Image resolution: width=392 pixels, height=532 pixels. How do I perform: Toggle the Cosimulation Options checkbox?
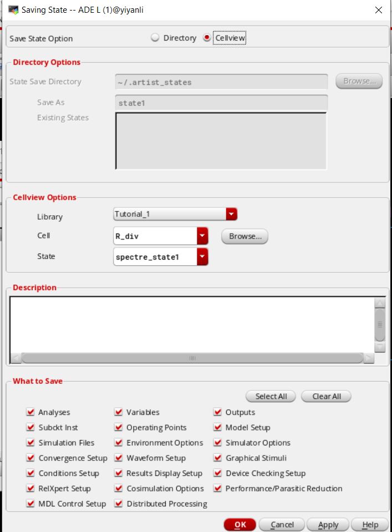click(118, 488)
